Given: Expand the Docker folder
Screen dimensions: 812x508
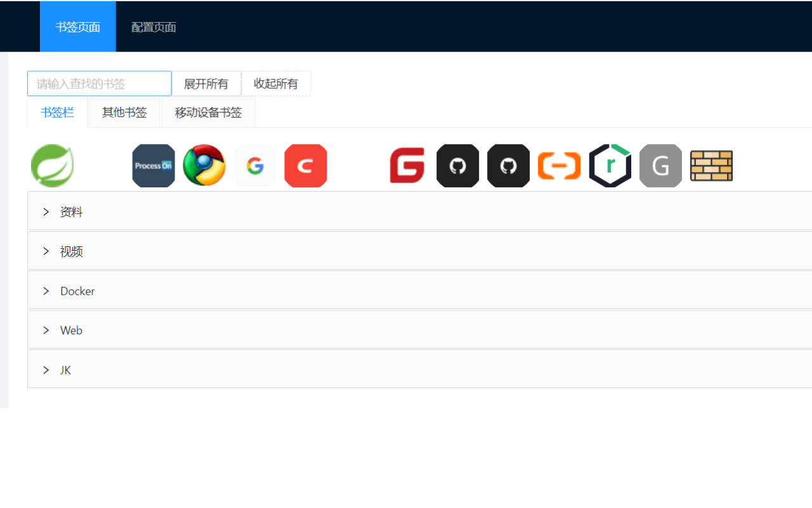Looking at the screenshot, I should pos(77,291).
